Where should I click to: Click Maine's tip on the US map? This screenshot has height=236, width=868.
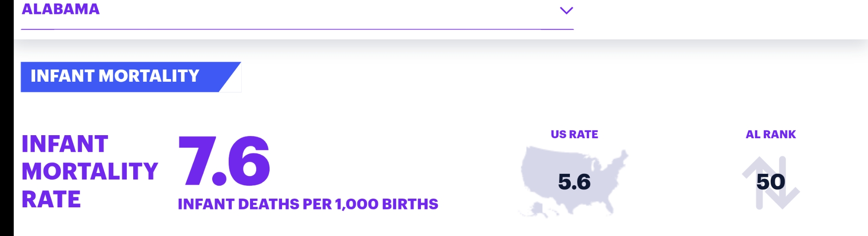click(624, 153)
